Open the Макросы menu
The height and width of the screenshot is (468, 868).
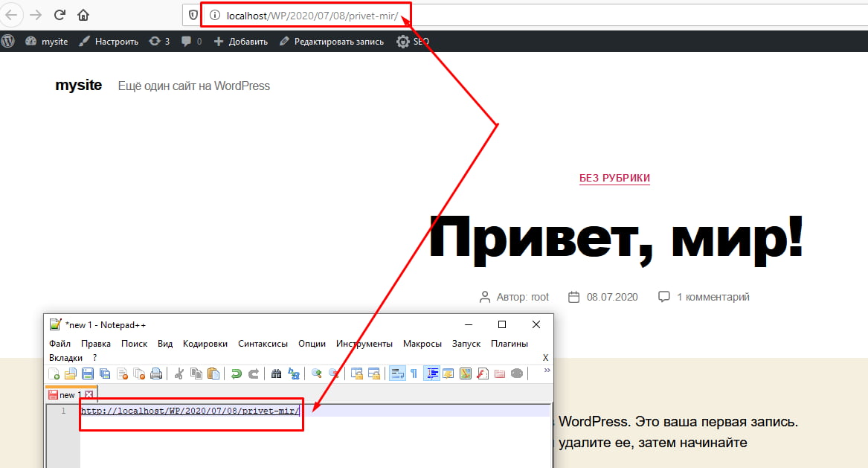point(422,344)
